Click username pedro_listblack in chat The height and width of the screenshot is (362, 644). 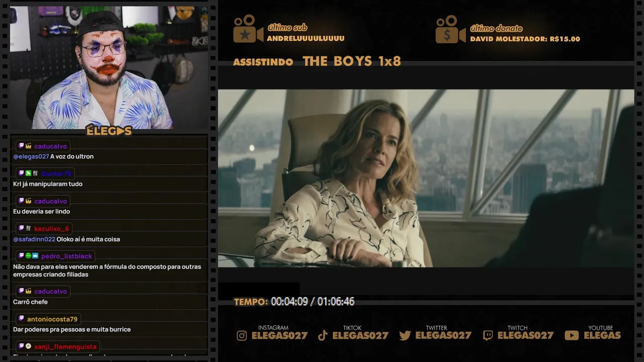[x=66, y=256]
